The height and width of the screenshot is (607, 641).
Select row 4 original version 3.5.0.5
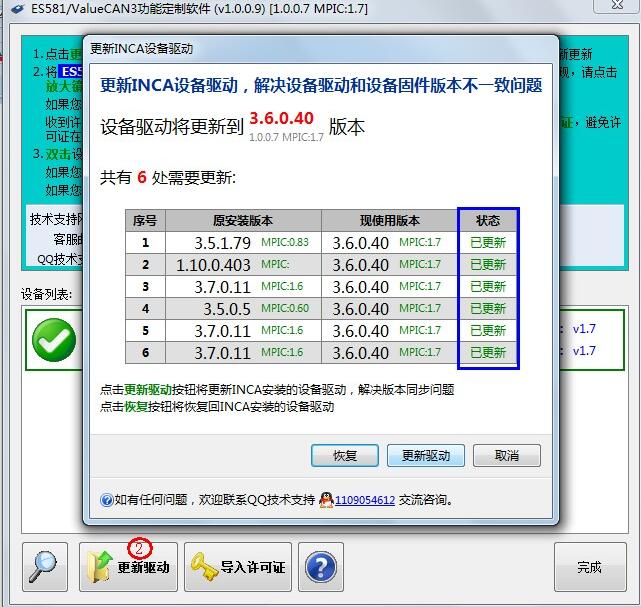pyautogui.click(x=227, y=309)
